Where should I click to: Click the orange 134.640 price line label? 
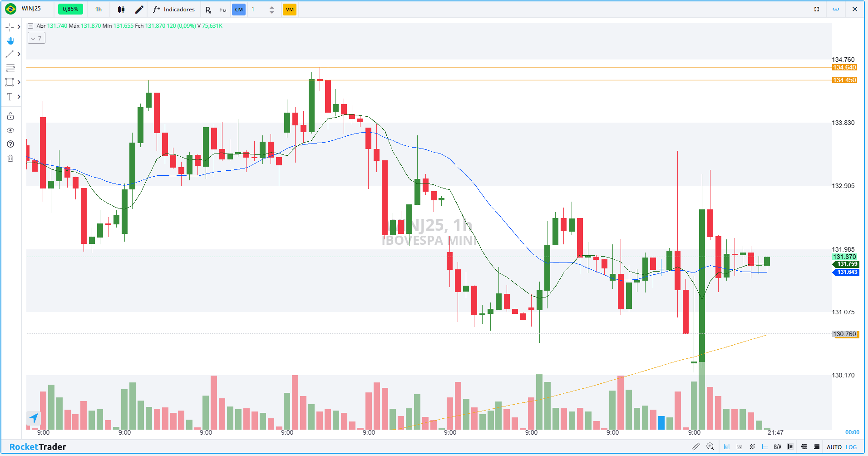pyautogui.click(x=844, y=68)
